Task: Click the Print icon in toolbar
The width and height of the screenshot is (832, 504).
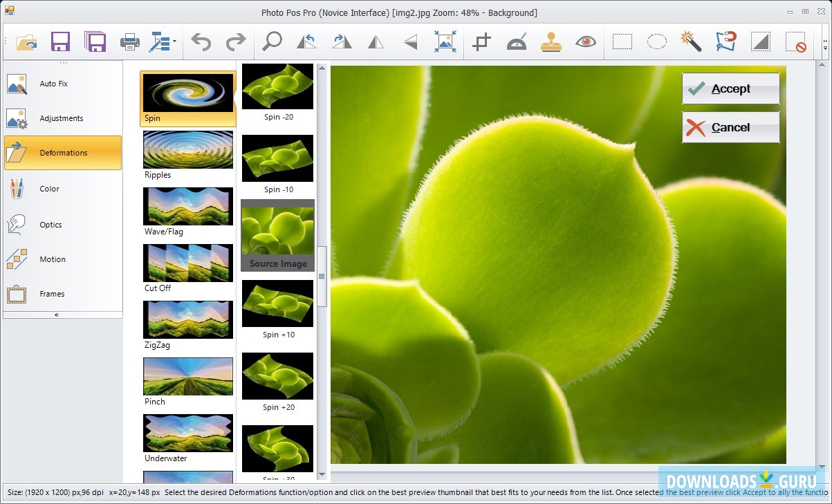Action: [x=130, y=42]
